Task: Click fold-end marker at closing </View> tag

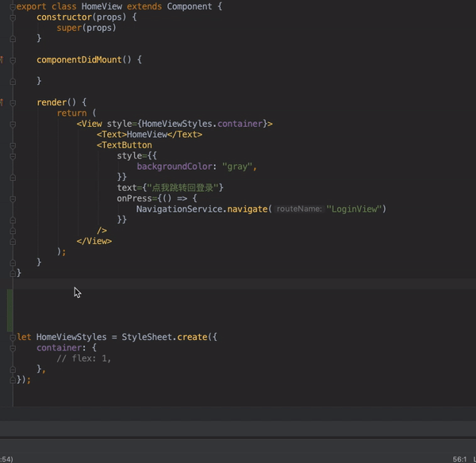Action: [x=13, y=242]
